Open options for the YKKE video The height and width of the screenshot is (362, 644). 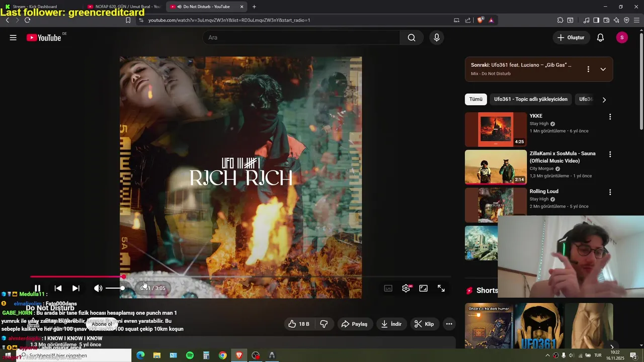pos(610,117)
